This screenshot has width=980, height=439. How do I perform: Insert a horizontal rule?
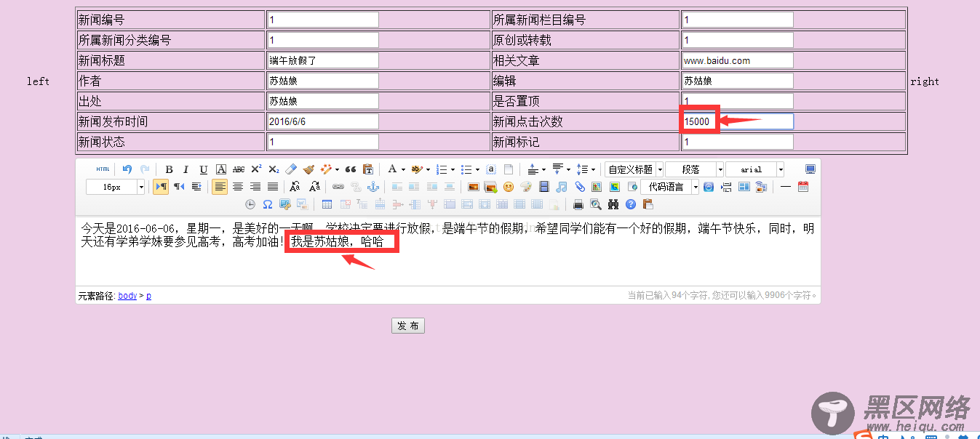(786, 187)
